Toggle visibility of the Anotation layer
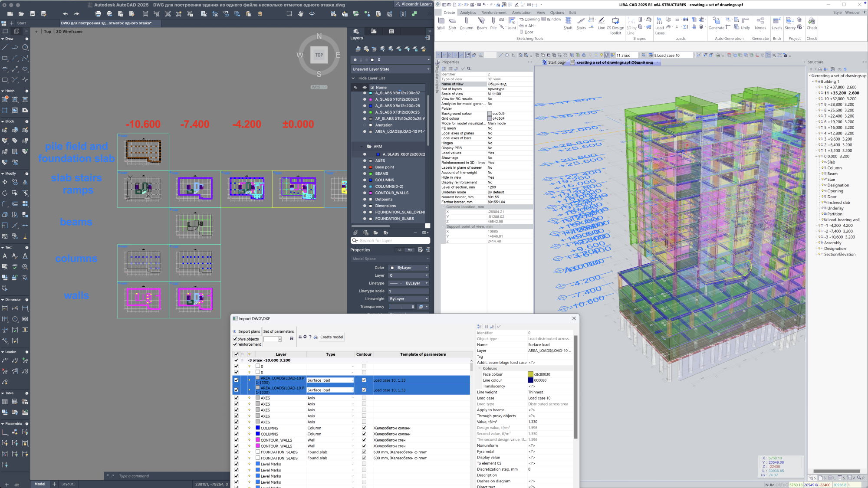Viewport: 868px width, 488px height. (364, 125)
